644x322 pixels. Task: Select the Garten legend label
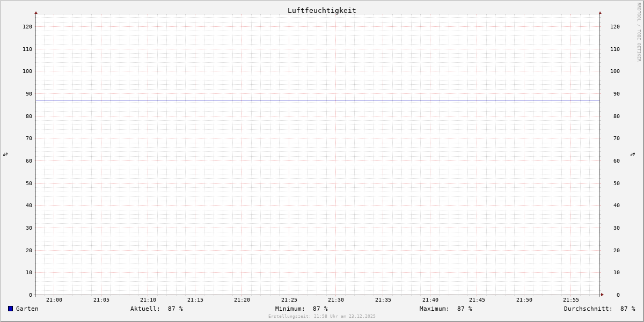pos(27,309)
